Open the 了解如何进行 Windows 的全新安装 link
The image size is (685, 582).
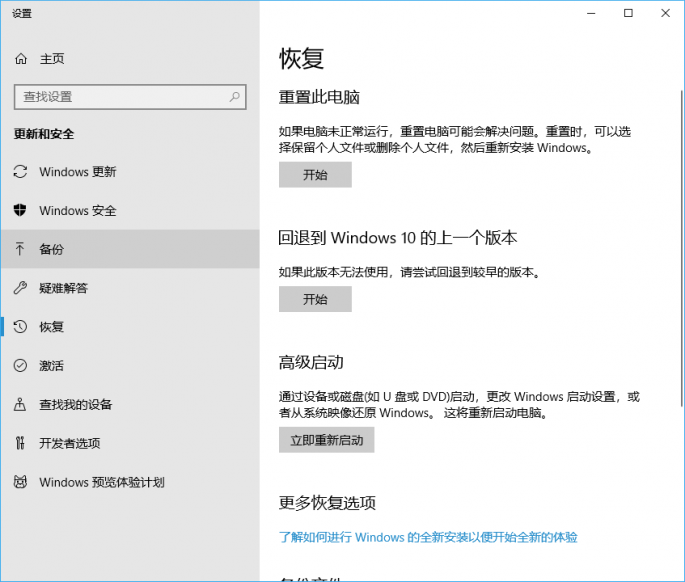(x=428, y=537)
